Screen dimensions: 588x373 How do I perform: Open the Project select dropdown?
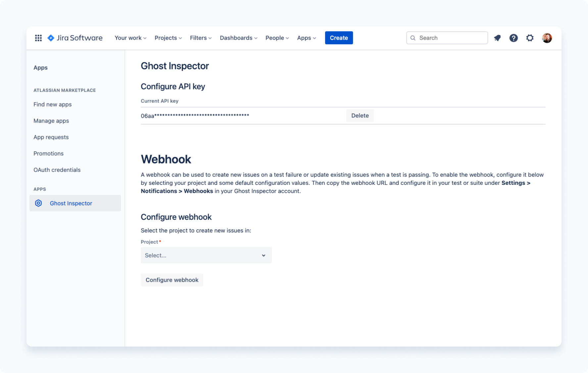(x=206, y=255)
